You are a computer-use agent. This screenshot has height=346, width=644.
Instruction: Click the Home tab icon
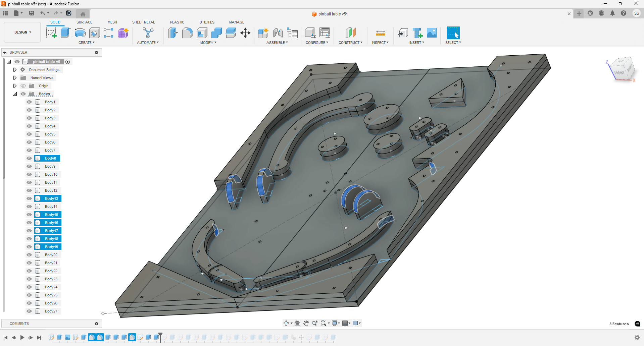pyautogui.click(x=83, y=14)
